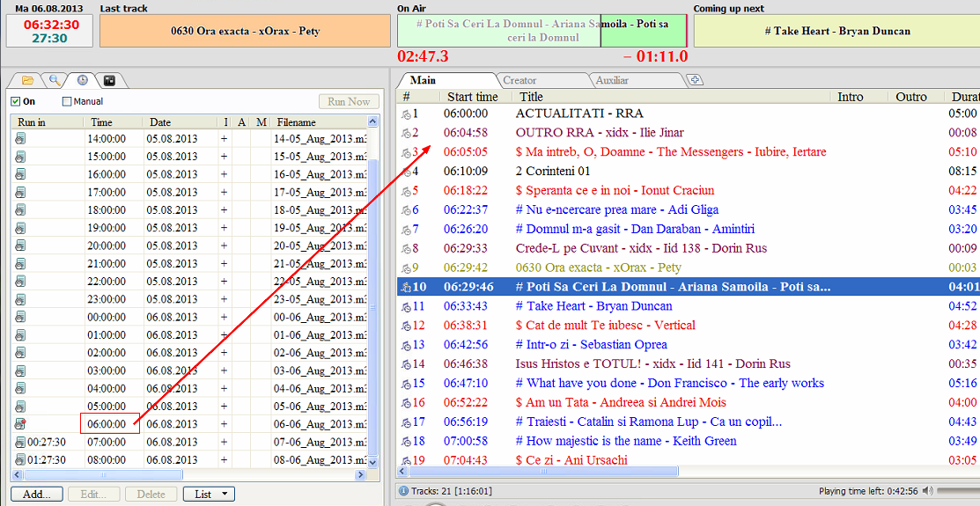Image resolution: width=980 pixels, height=506 pixels.
Task: Switch to the Auxiliar playlist tab
Action: pyautogui.click(x=612, y=80)
